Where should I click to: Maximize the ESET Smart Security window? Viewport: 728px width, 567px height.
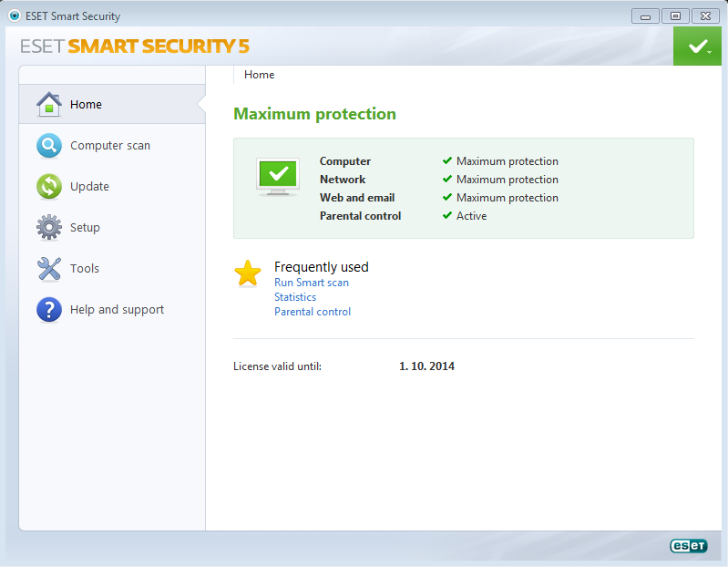[675, 16]
